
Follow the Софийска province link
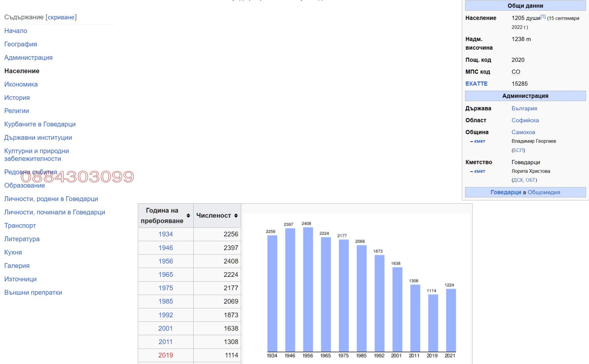pos(525,120)
